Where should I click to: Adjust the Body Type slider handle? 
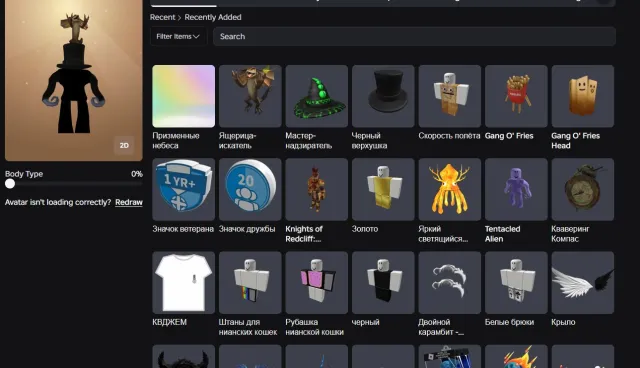(10, 184)
